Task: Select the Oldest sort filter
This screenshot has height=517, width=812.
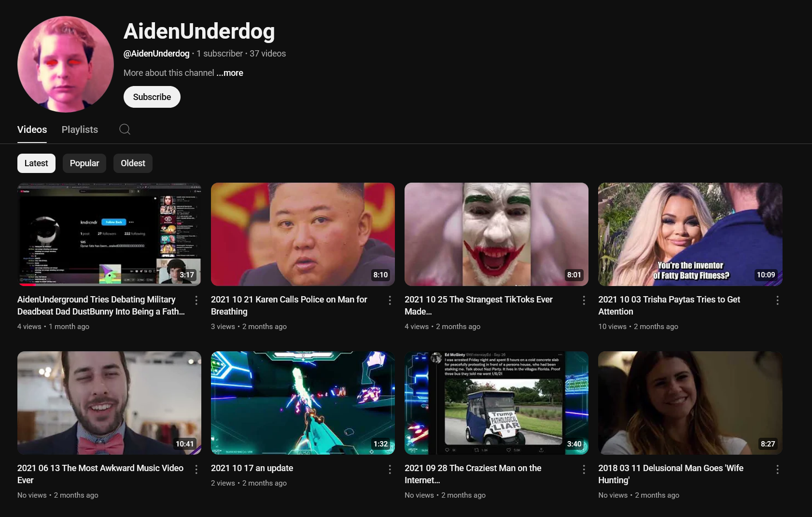Action: [133, 163]
